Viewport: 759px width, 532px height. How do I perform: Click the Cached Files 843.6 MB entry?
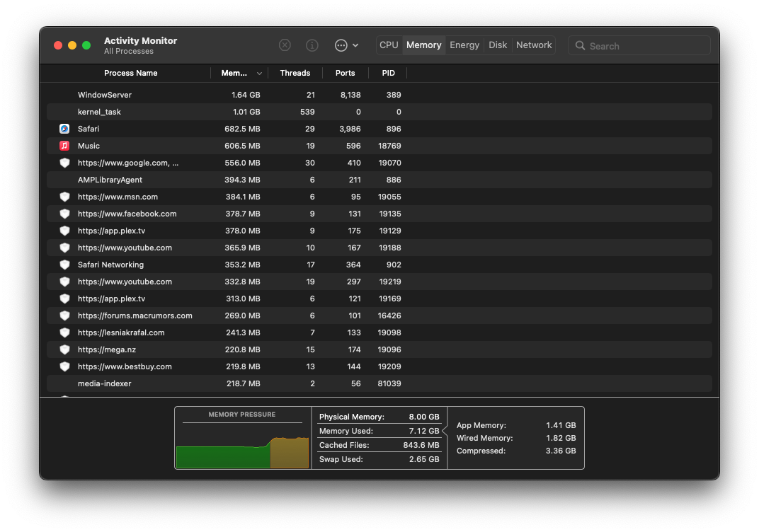(379, 445)
